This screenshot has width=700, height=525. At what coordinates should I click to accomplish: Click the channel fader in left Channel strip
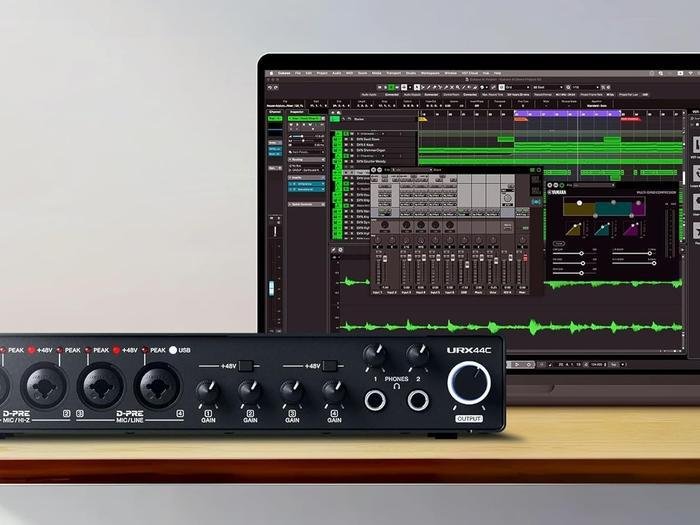click(x=271, y=288)
